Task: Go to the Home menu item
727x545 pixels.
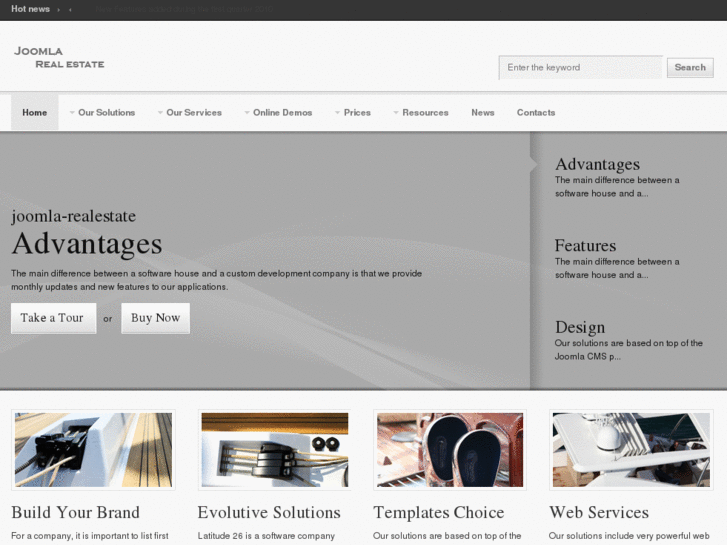Action: tap(35, 112)
